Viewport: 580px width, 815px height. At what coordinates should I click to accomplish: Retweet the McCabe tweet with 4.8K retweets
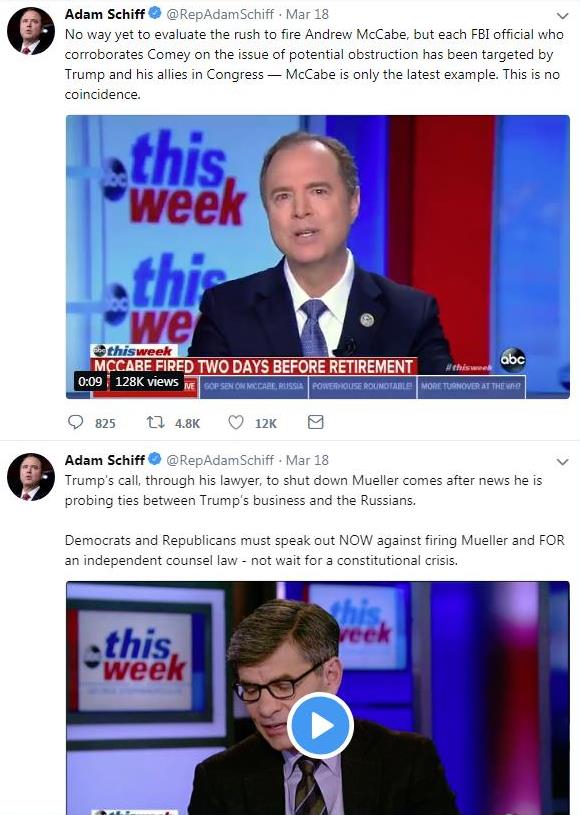coord(155,422)
